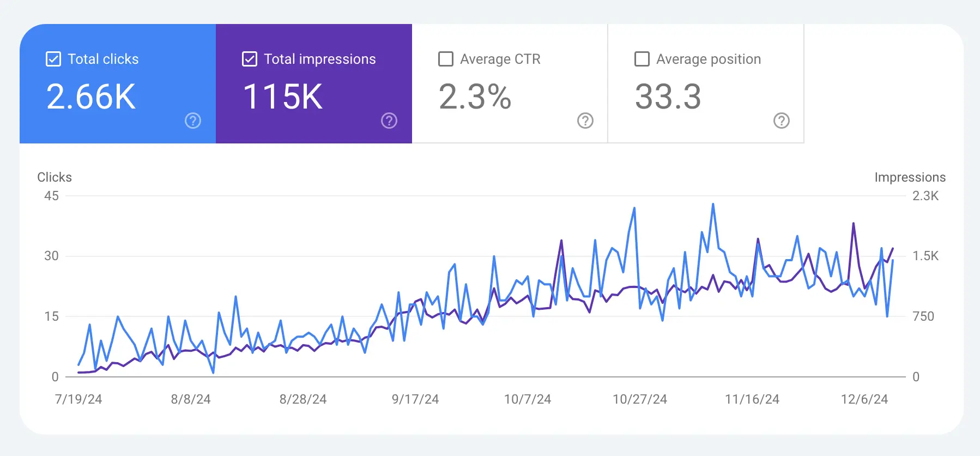
Task: Enable the Average position checkbox
Action: coord(642,59)
